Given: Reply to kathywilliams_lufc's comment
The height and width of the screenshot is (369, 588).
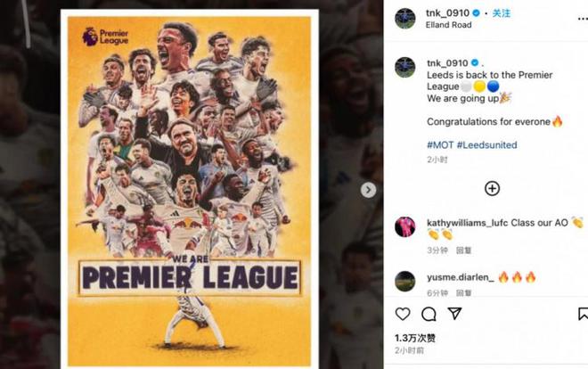Looking at the screenshot, I should click(x=463, y=250).
